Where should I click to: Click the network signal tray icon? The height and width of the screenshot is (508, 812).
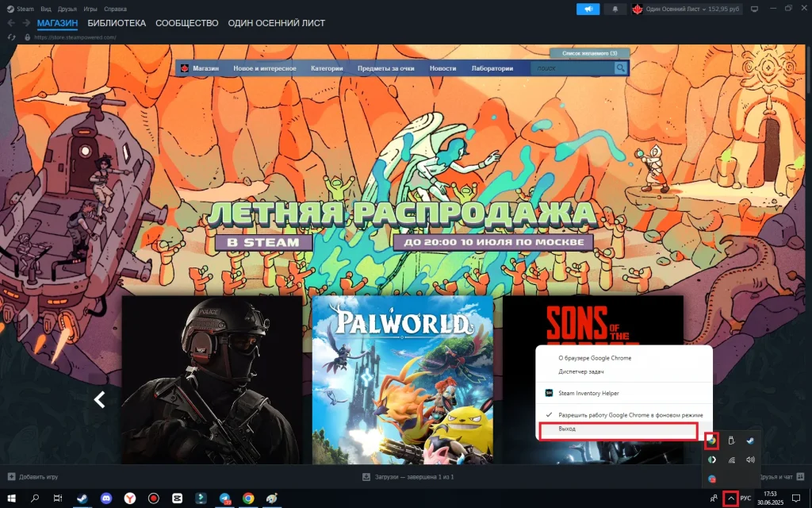coord(731,460)
